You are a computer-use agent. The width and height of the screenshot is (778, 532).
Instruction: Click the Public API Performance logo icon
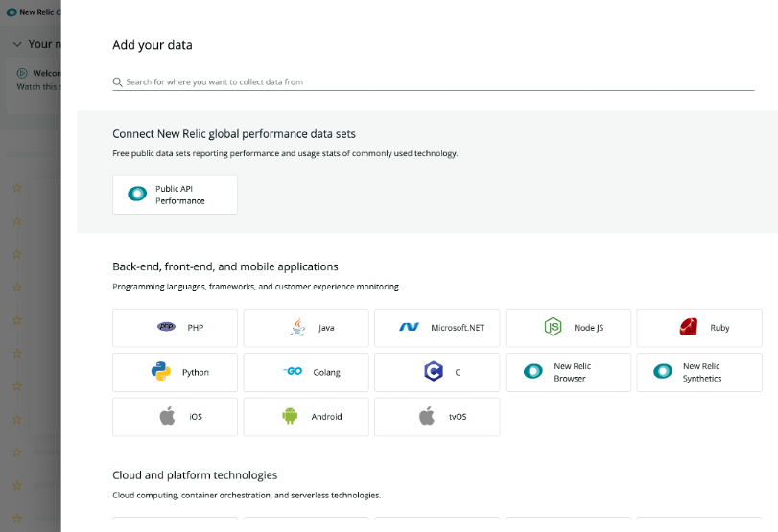pos(137,194)
